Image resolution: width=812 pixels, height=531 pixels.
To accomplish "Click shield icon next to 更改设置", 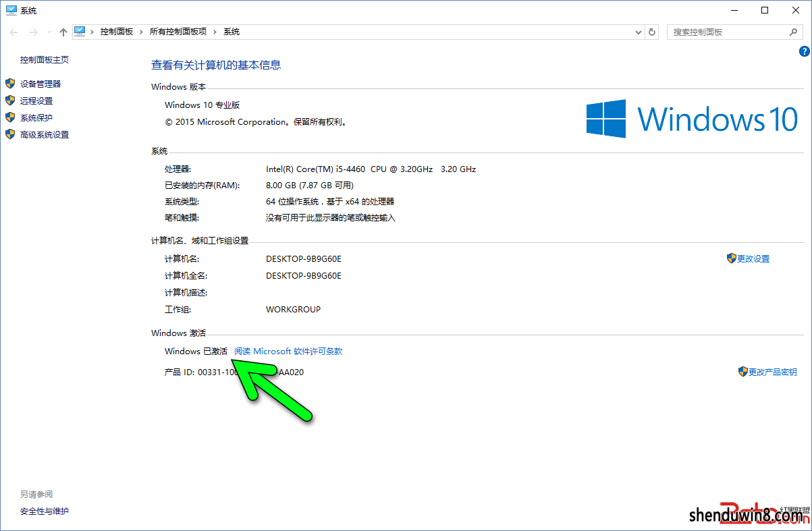I will [x=732, y=258].
